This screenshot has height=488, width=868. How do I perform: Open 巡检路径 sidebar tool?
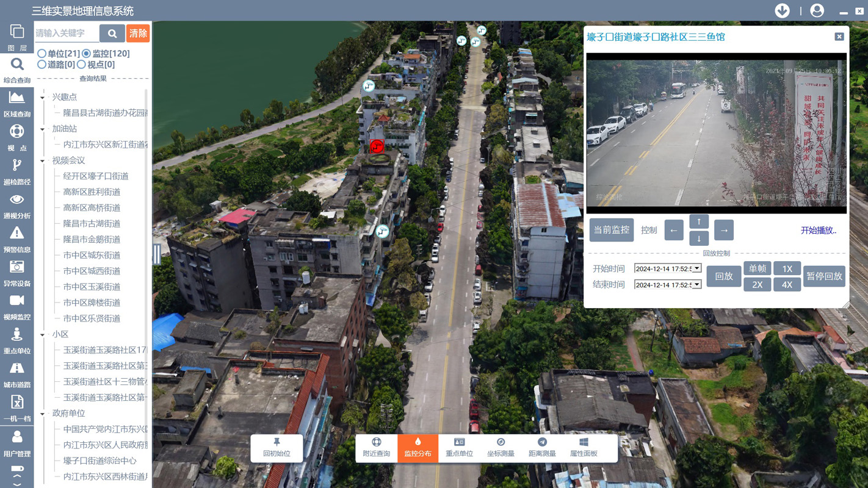[16, 172]
